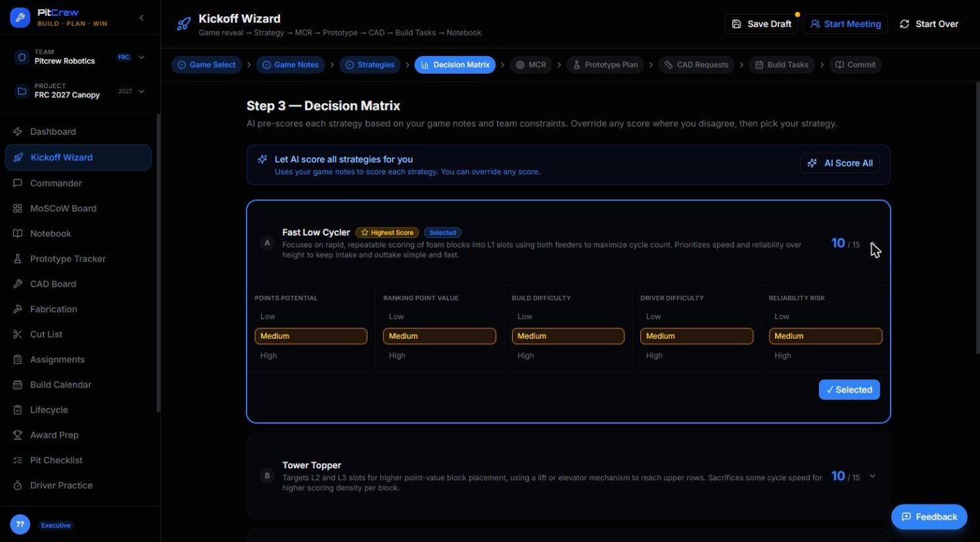Click the AI Score All button
980x542 pixels.
(840, 163)
